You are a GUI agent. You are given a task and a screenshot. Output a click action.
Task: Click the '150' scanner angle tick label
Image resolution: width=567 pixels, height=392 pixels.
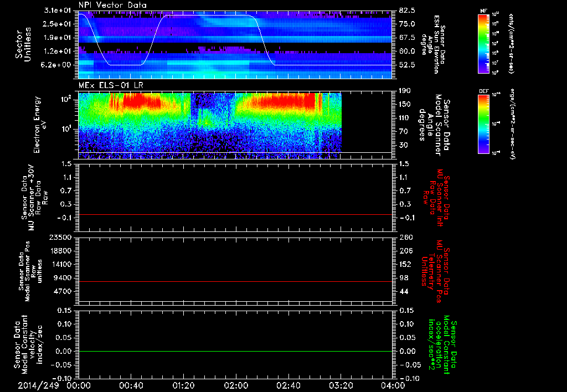pyautogui.click(x=405, y=105)
